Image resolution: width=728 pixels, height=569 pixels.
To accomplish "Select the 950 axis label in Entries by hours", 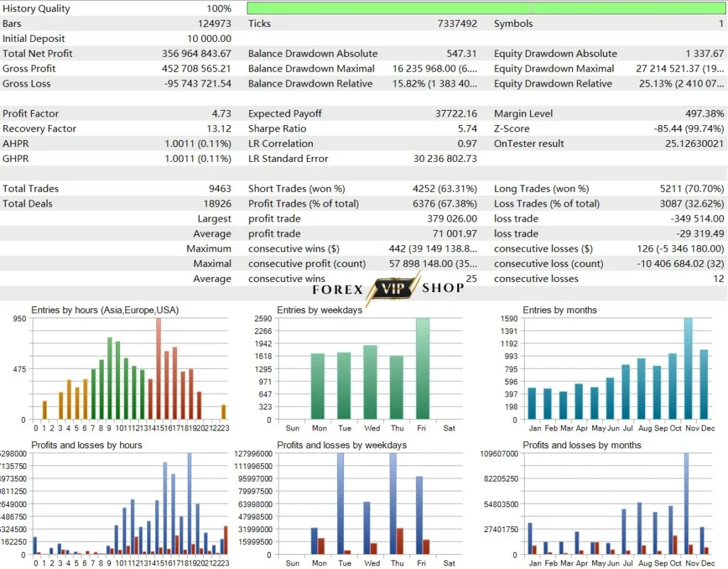I will (x=19, y=318).
